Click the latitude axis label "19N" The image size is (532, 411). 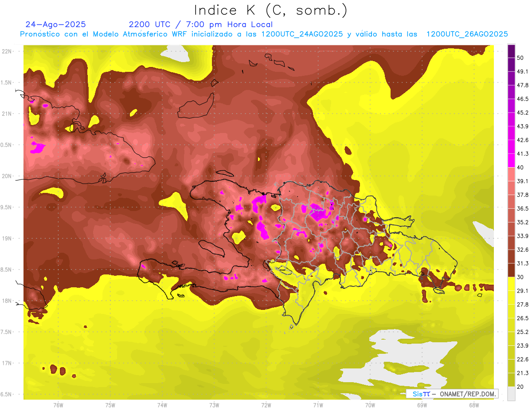click(7, 238)
